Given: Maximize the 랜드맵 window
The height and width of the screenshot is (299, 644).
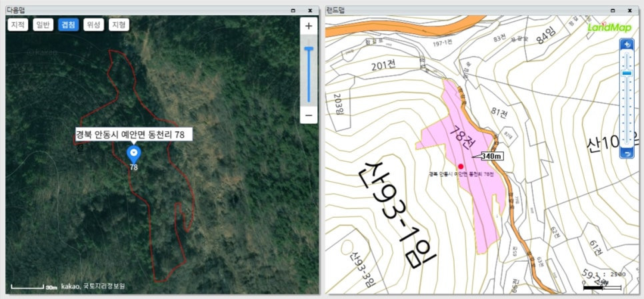Looking at the screenshot, I should tap(613, 10).
